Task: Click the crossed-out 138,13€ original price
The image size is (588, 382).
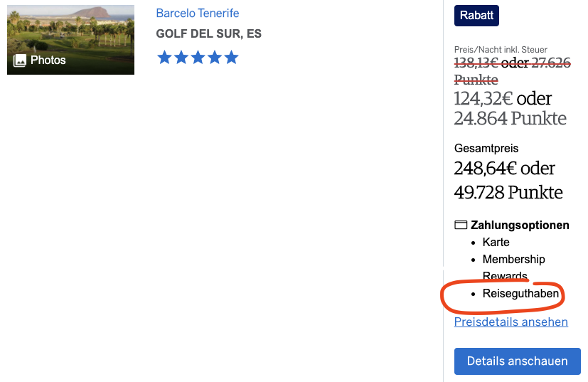Action: pyautogui.click(x=476, y=63)
